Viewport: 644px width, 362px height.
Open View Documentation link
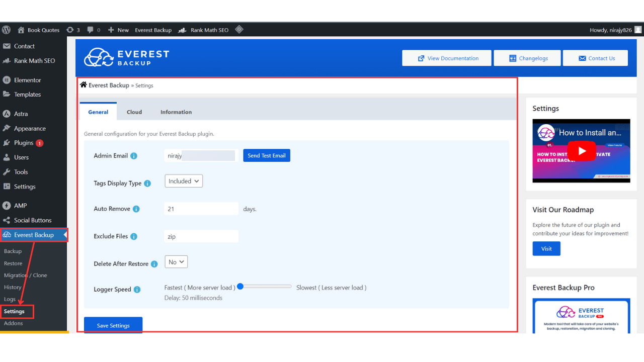(x=447, y=58)
